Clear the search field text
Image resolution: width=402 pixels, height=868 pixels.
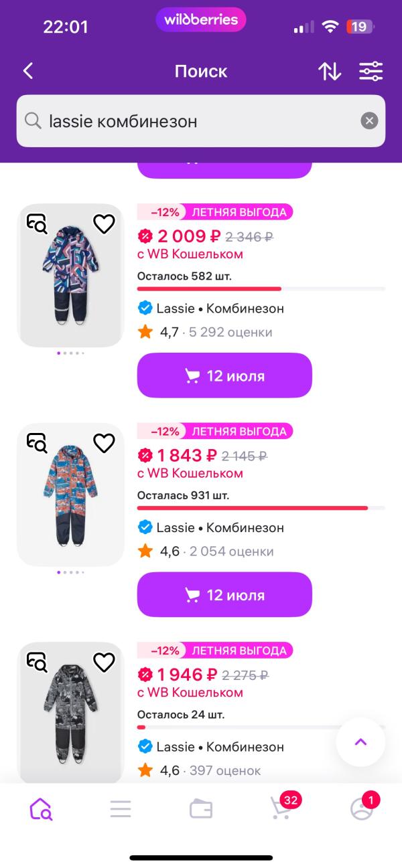[x=369, y=121]
